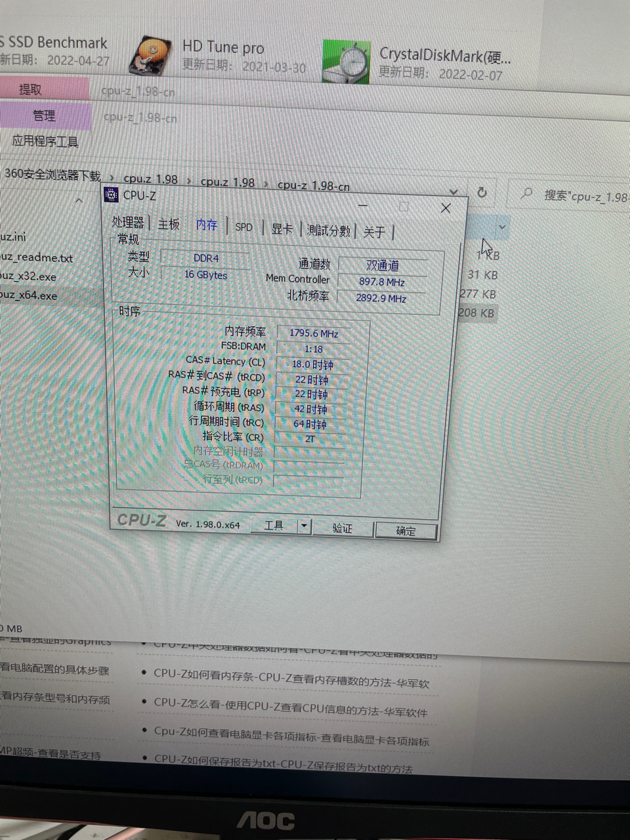Switch to the SPD tab in CPU-Z
This screenshot has height=840, width=630.
pyautogui.click(x=243, y=226)
